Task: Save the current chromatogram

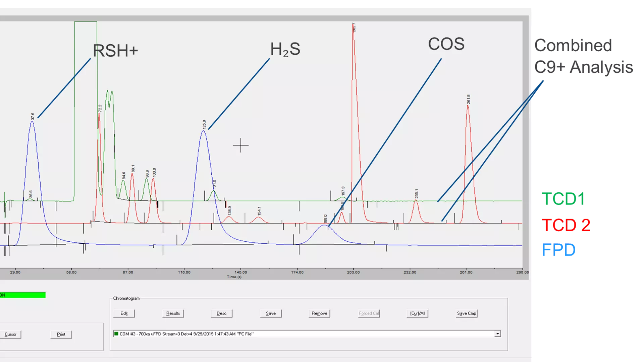Action: (x=270, y=313)
